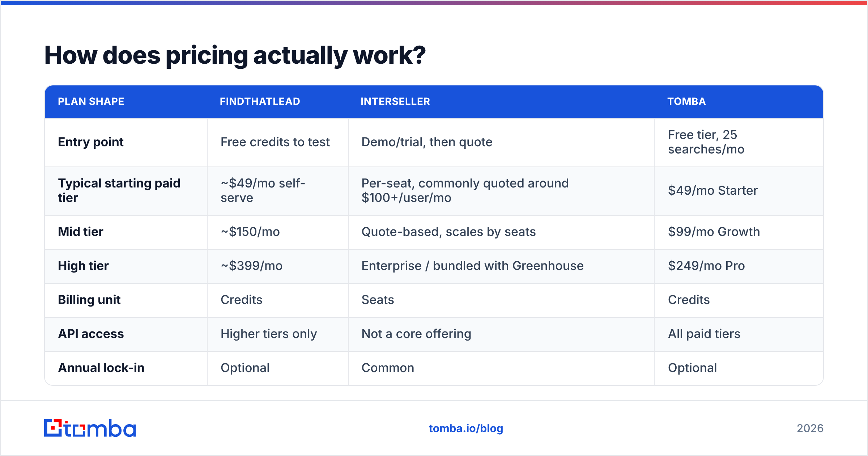Click the '2026' year text

810,428
